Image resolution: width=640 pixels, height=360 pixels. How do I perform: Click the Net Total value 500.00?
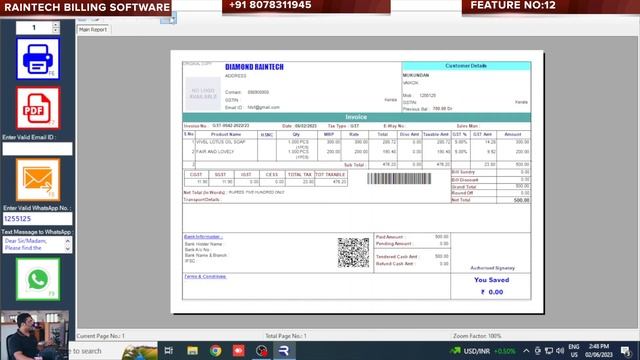pyautogui.click(x=521, y=200)
